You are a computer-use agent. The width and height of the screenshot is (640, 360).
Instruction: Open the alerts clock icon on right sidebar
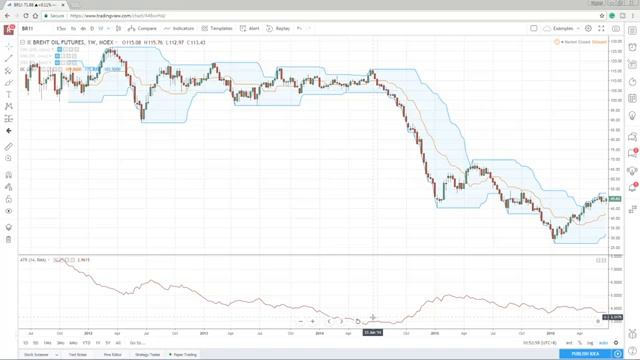pos(632,47)
